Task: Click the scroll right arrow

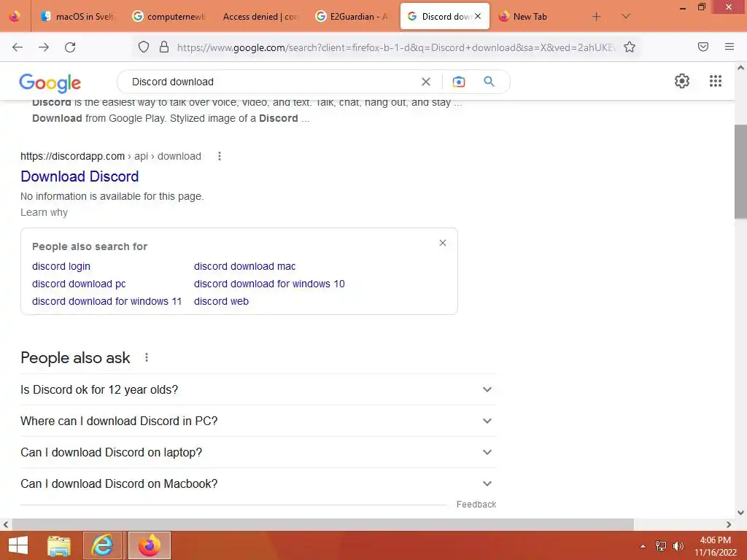Action: tap(729, 524)
